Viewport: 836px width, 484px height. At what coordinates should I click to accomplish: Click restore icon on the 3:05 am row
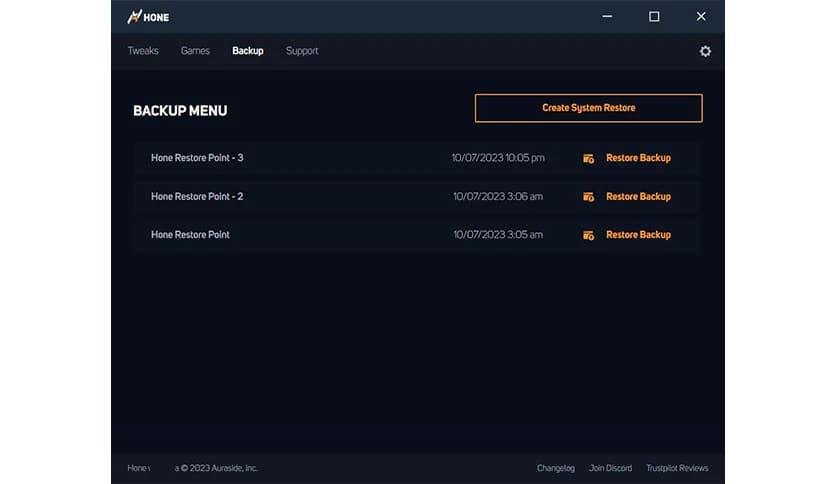pyautogui.click(x=588, y=235)
